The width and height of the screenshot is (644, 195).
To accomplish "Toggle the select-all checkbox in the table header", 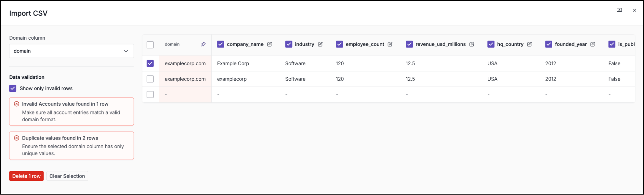I will [x=150, y=44].
